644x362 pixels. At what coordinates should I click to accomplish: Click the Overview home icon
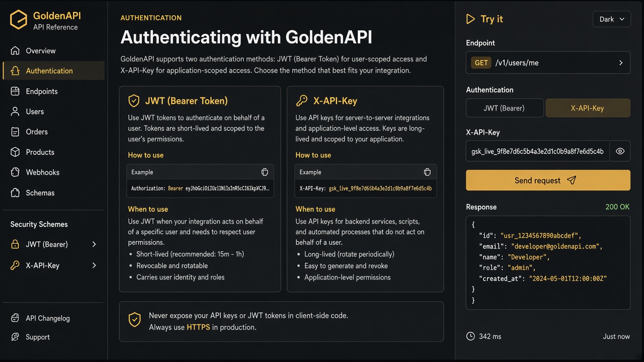point(16,51)
